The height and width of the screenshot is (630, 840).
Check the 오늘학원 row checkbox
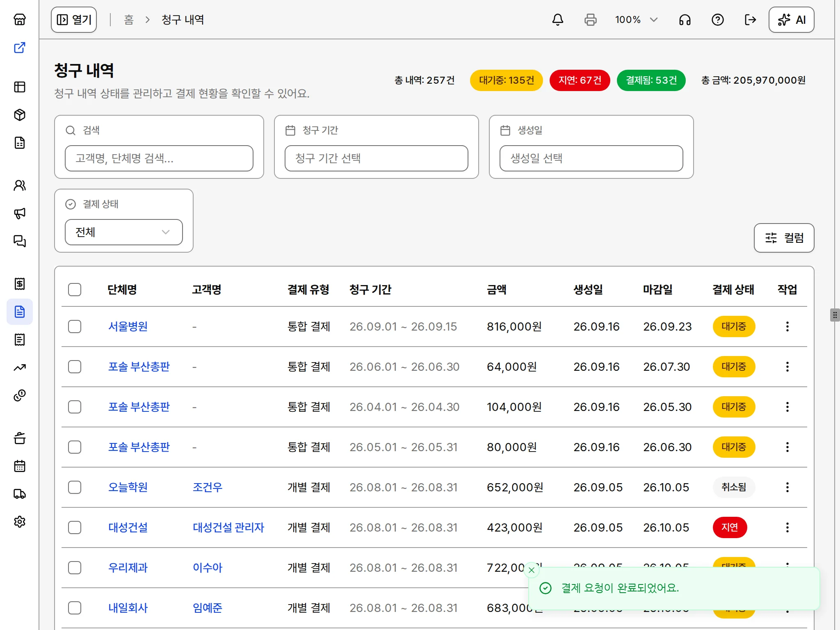(75, 487)
